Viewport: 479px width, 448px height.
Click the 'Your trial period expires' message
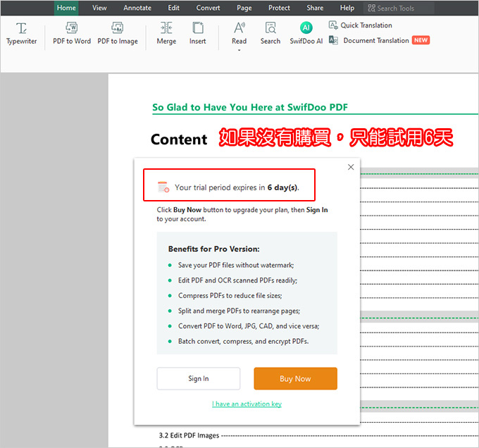(x=237, y=187)
